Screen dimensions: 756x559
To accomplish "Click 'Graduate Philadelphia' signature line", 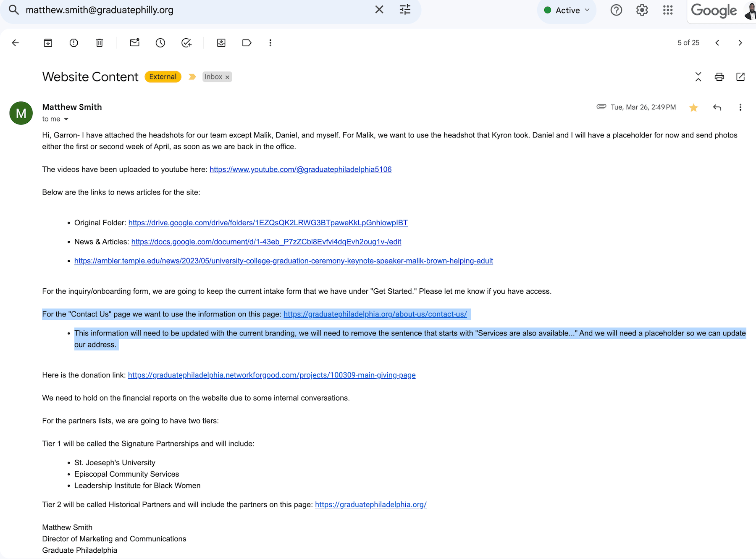I will [x=80, y=550].
